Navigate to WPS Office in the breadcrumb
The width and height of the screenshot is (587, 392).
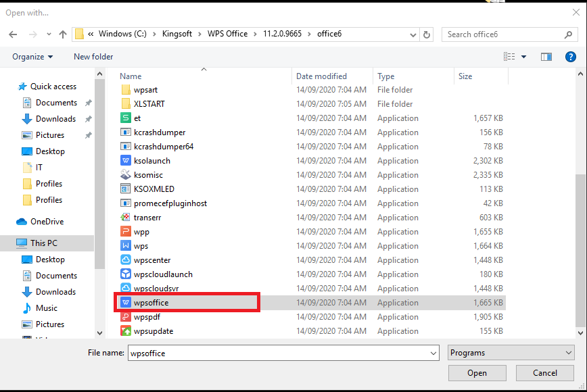pos(228,34)
